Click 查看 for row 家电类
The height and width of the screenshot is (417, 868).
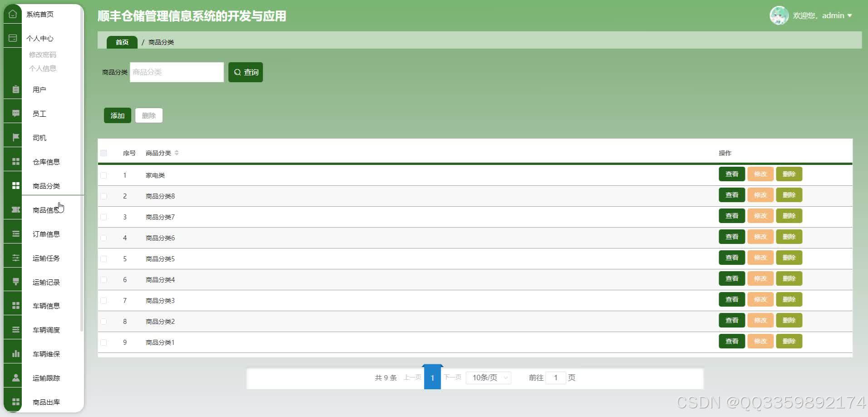click(732, 174)
